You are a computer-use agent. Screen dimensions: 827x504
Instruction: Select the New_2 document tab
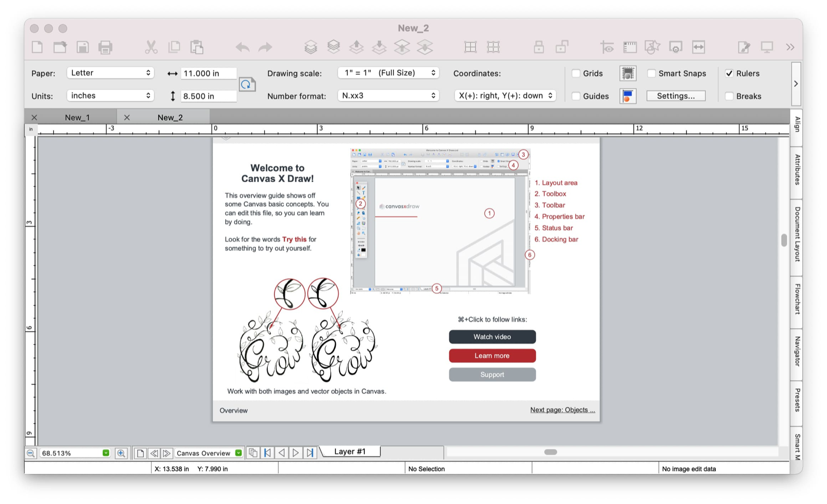point(170,117)
